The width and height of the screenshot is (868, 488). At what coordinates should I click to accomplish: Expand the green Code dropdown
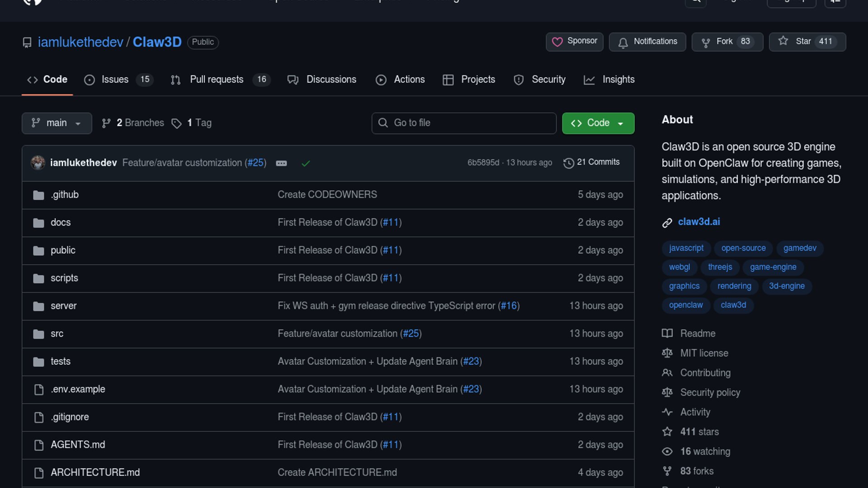pos(598,123)
